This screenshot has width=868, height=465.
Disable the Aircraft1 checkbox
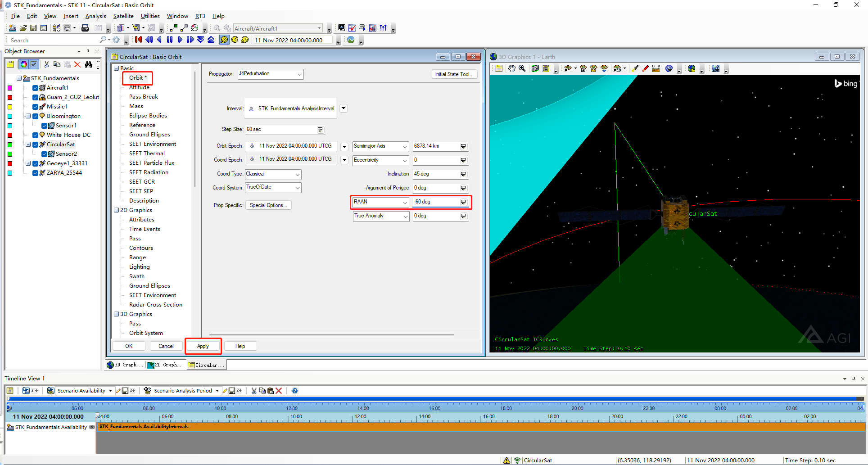(36, 88)
